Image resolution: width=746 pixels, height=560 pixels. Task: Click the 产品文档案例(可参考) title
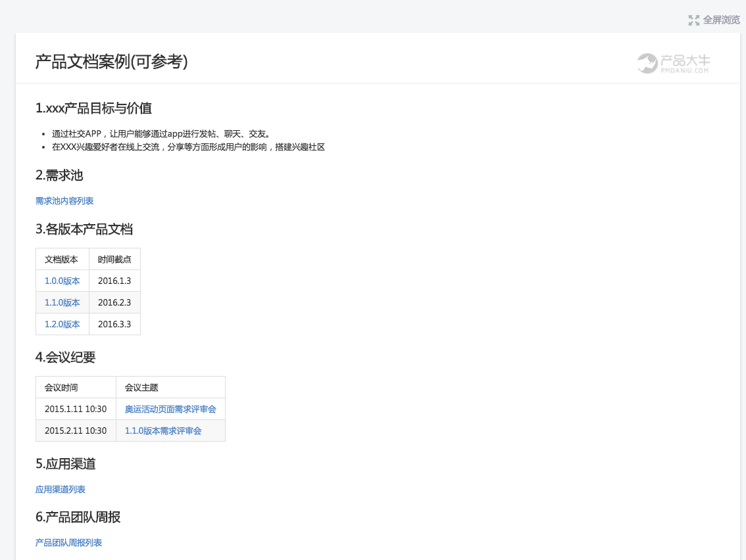pyautogui.click(x=112, y=61)
